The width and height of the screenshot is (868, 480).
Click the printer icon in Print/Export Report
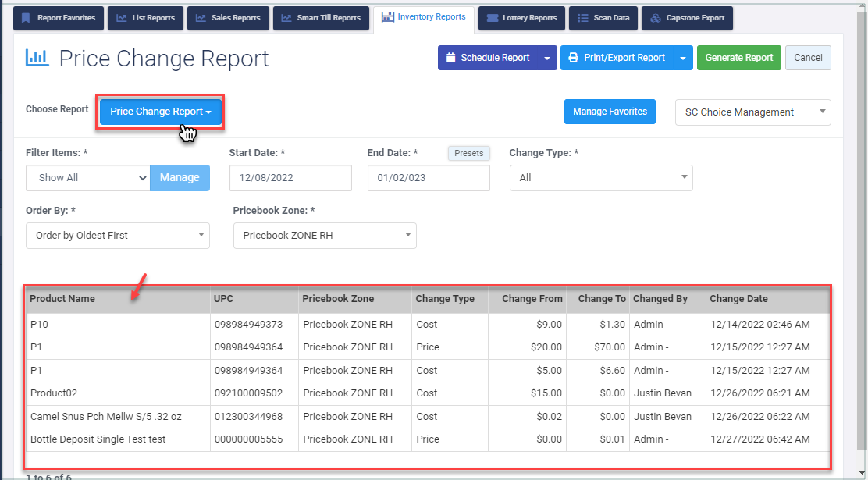(x=574, y=58)
